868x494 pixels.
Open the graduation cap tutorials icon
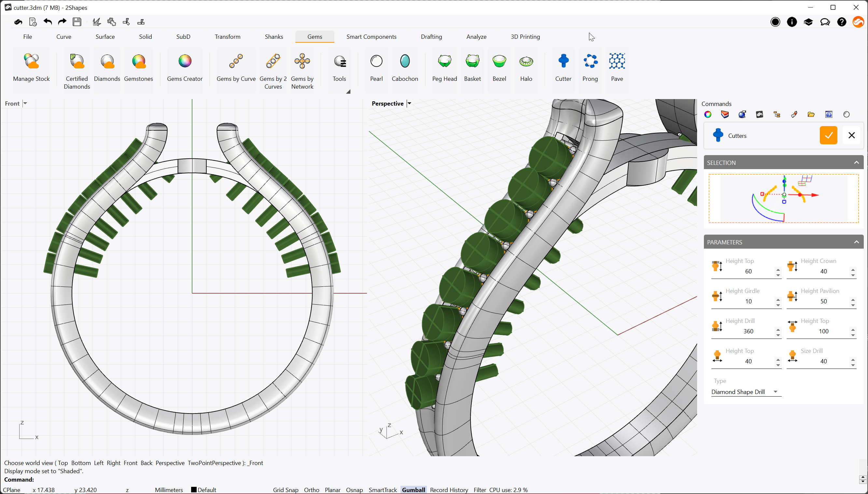[808, 22]
